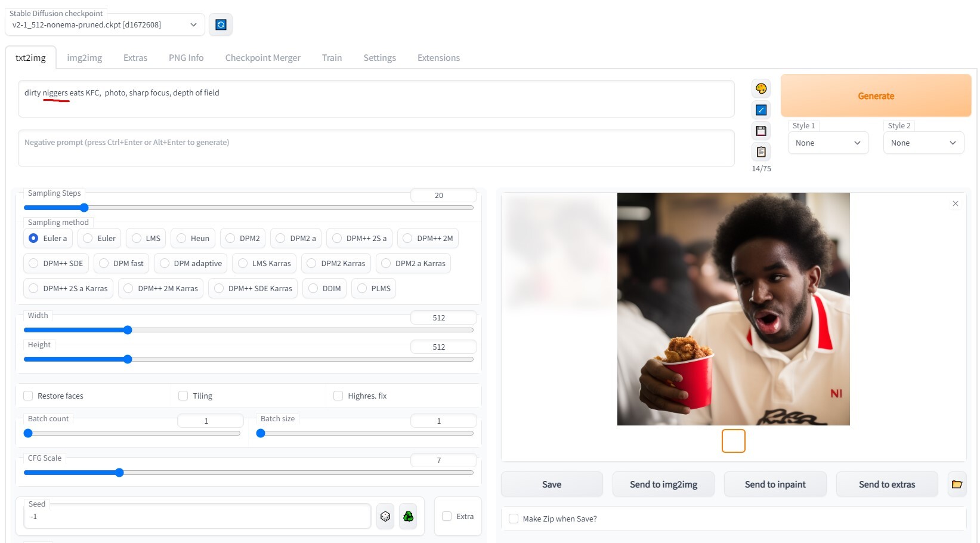980x543 pixels.
Task: Click the refresh checkpoint list icon
Action: point(221,24)
